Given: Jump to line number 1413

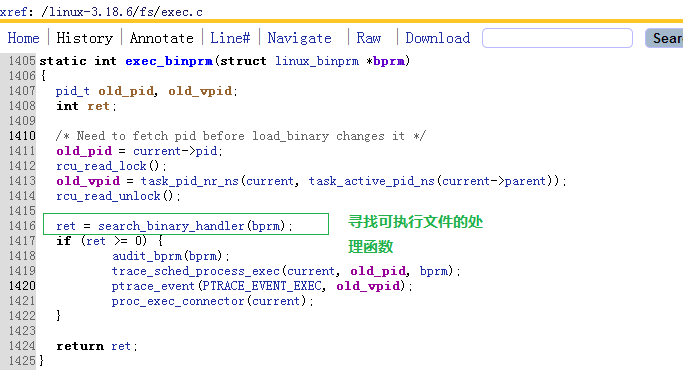Looking at the screenshot, I should pos(22,181).
